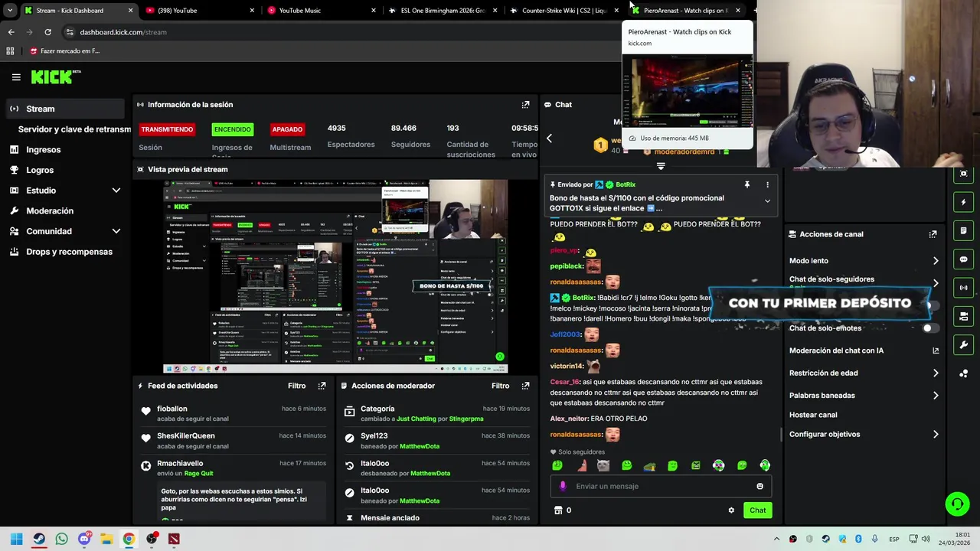Pop out the Acciones de moderador panel
Screen dimensions: 980x551
[525, 386]
